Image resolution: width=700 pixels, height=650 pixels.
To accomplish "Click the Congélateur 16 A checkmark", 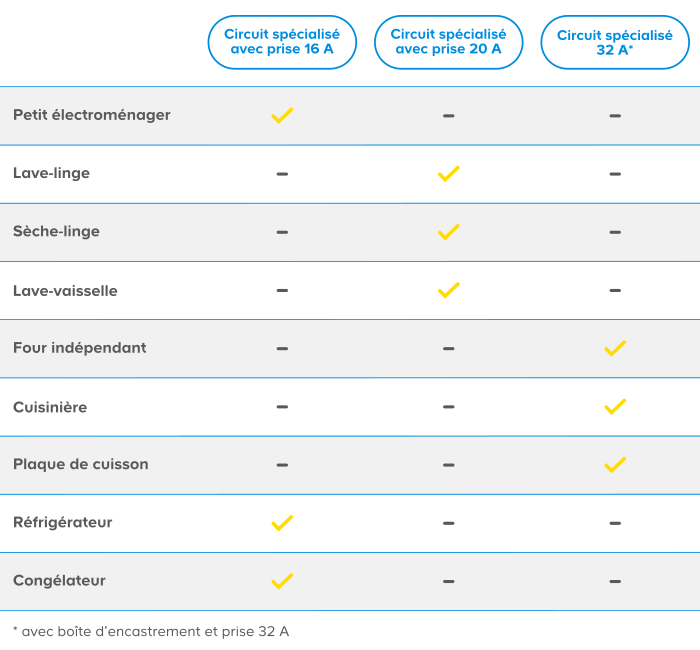I will tap(282, 581).
